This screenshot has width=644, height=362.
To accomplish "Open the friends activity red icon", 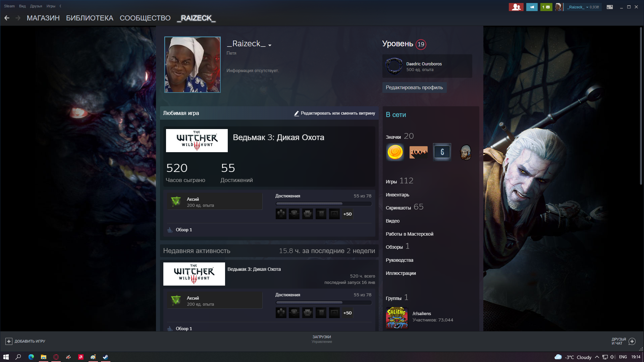I will [x=516, y=7].
